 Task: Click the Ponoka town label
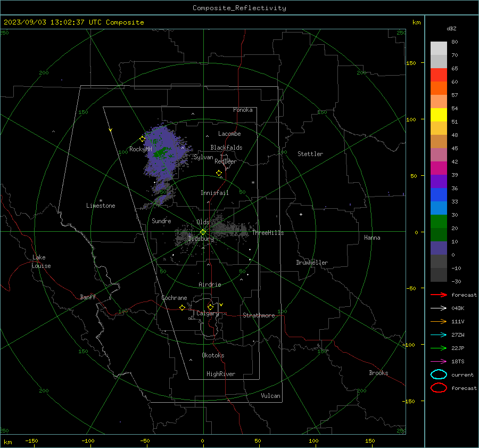(x=243, y=110)
